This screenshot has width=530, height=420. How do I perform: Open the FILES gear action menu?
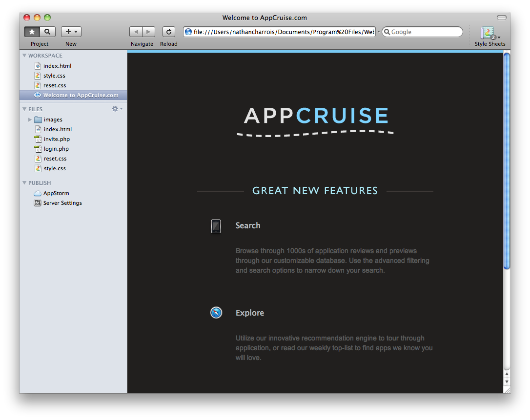[x=117, y=109]
